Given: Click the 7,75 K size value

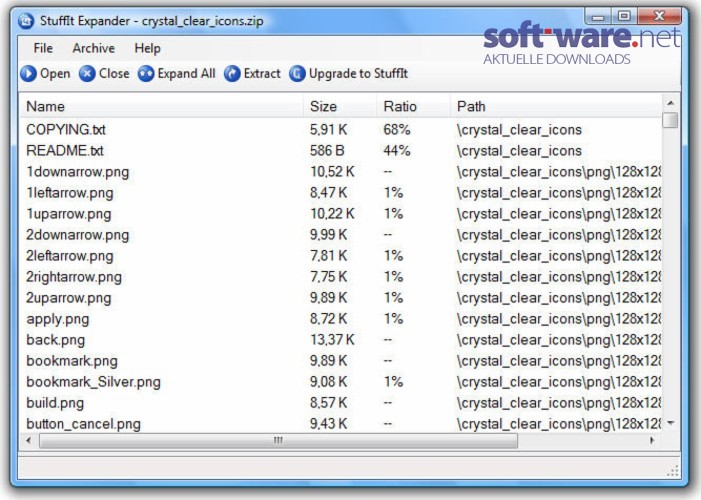Looking at the screenshot, I should [329, 277].
